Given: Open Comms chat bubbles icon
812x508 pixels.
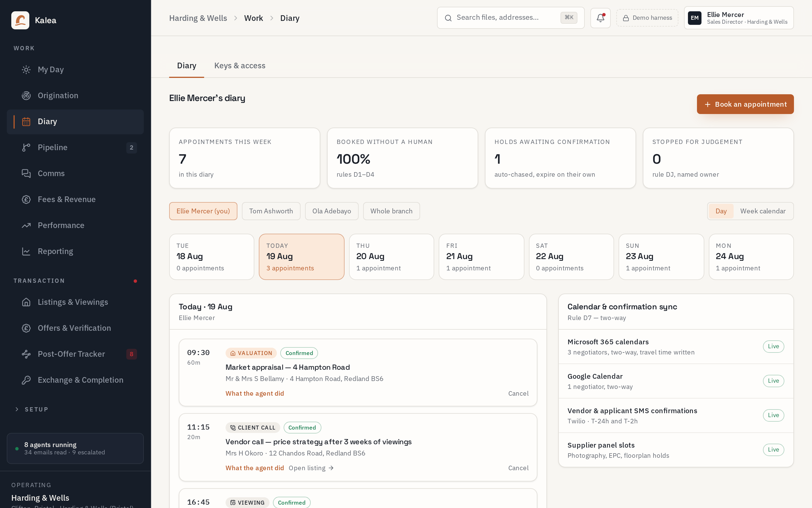Looking at the screenshot, I should point(26,173).
